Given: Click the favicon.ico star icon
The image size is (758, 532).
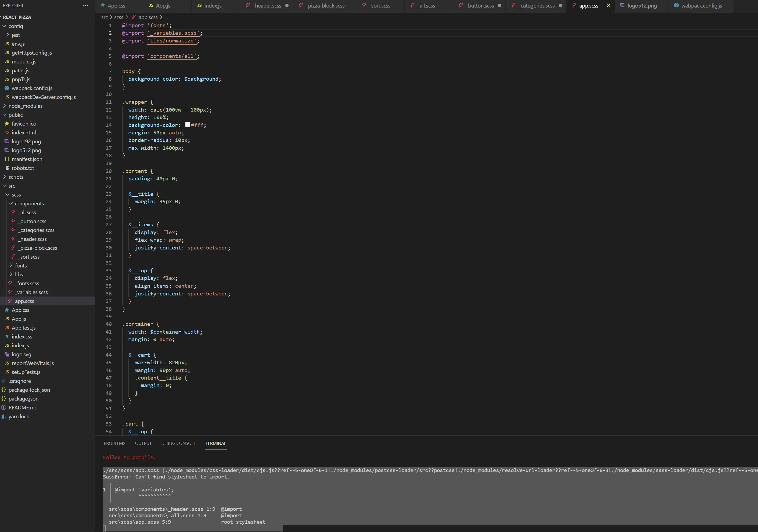Looking at the screenshot, I should (x=7, y=123).
